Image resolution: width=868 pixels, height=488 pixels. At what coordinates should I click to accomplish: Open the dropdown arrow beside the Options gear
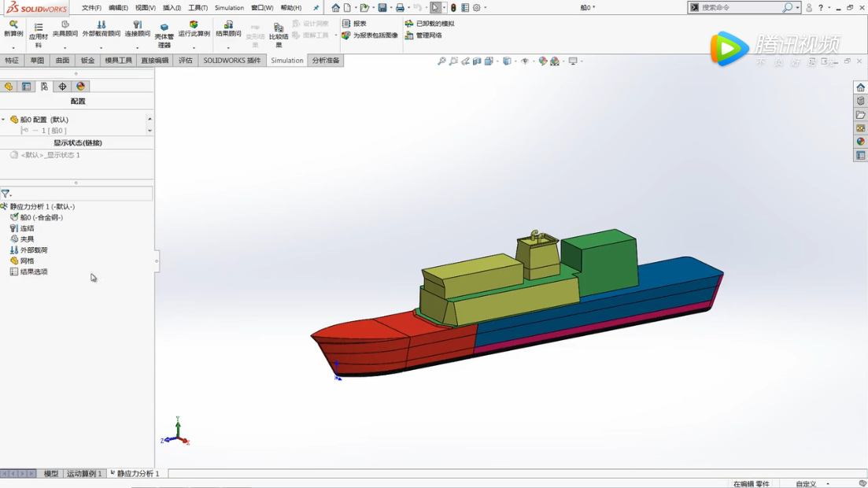(x=486, y=8)
